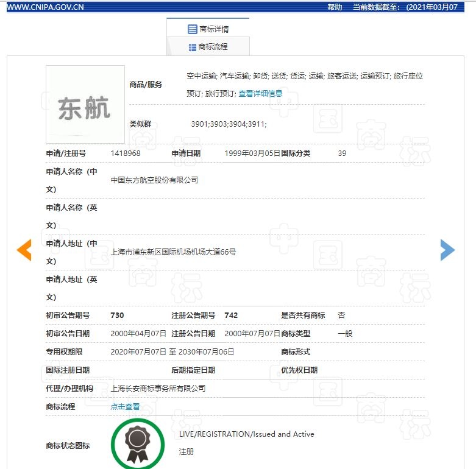This screenshot has height=469, width=476.
Task: Select the shared trademark value 否
Action: pyautogui.click(x=341, y=315)
